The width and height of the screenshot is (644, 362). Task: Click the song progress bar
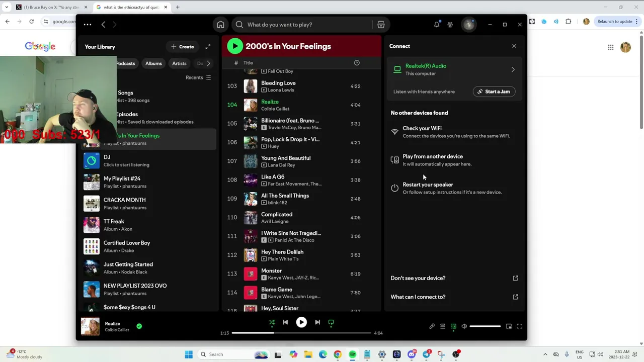301,333
